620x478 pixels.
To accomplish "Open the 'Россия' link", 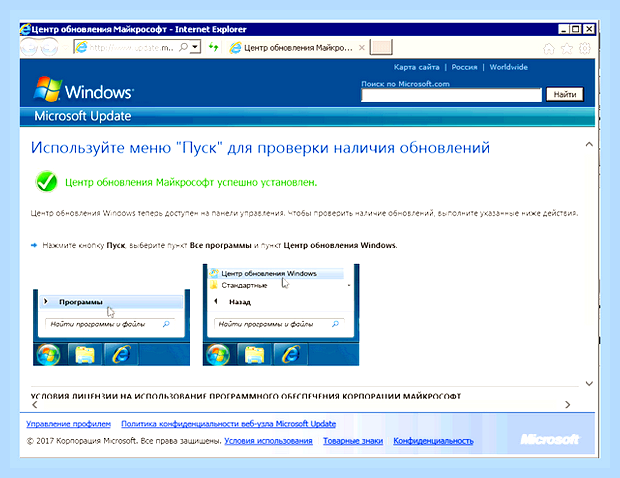I will click(x=464, y=67).
